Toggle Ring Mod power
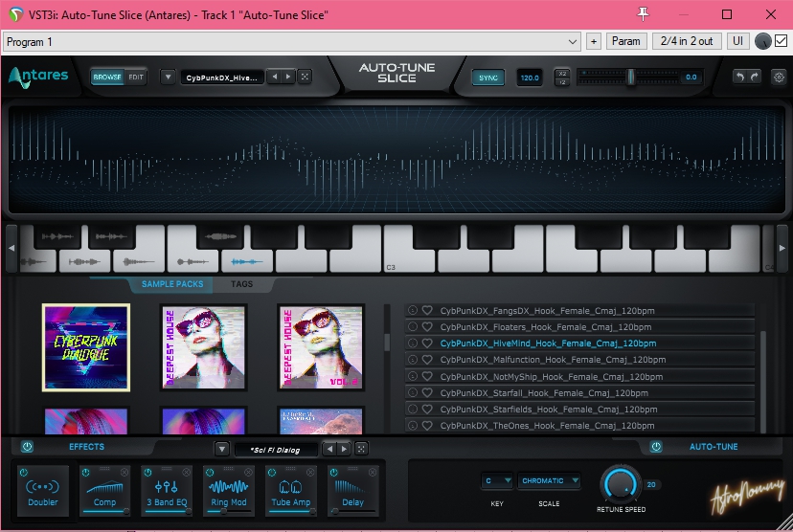The width and height of the screenshot is (793, 532). (x=210, y=473)
